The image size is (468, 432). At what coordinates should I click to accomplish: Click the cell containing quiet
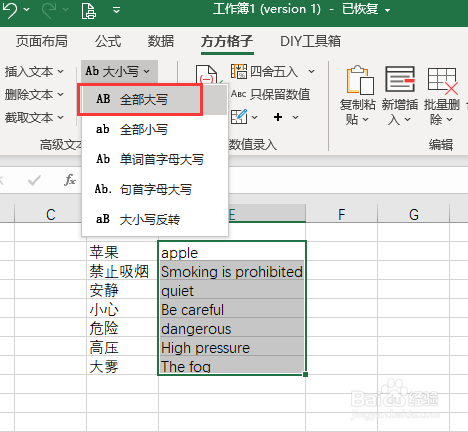point(232,289)
